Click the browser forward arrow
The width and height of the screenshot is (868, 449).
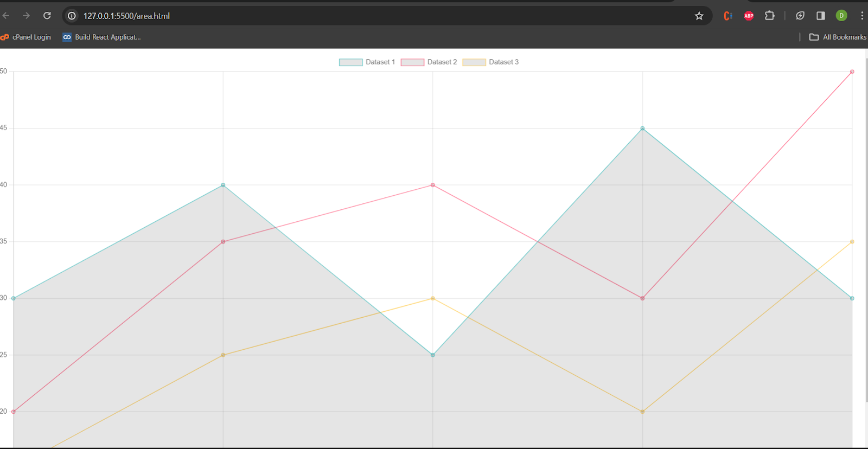26,16
